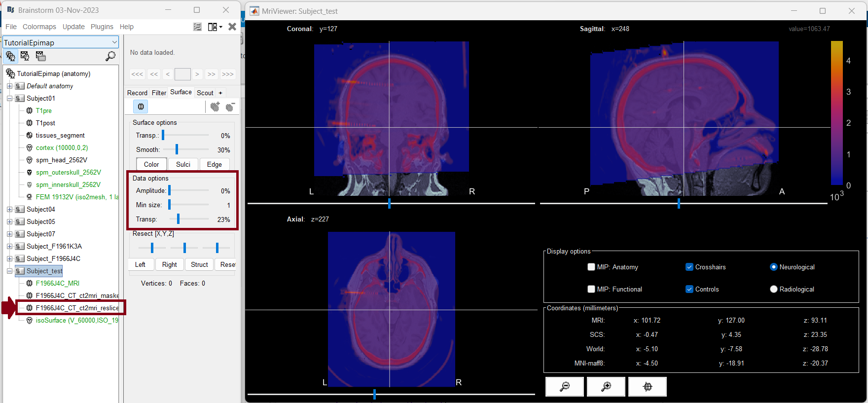Select the Radiological radio button
This screenshot has height=403, width=868.
tap(774, 289)
